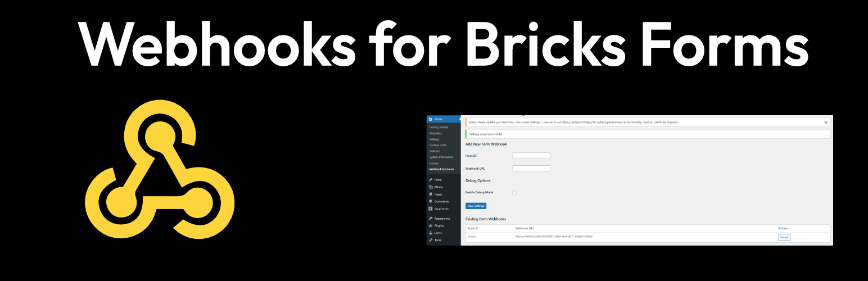Click the Pages icon in sidebar
The width and height of the screenshot is (868, 281).
pos(431,194)
